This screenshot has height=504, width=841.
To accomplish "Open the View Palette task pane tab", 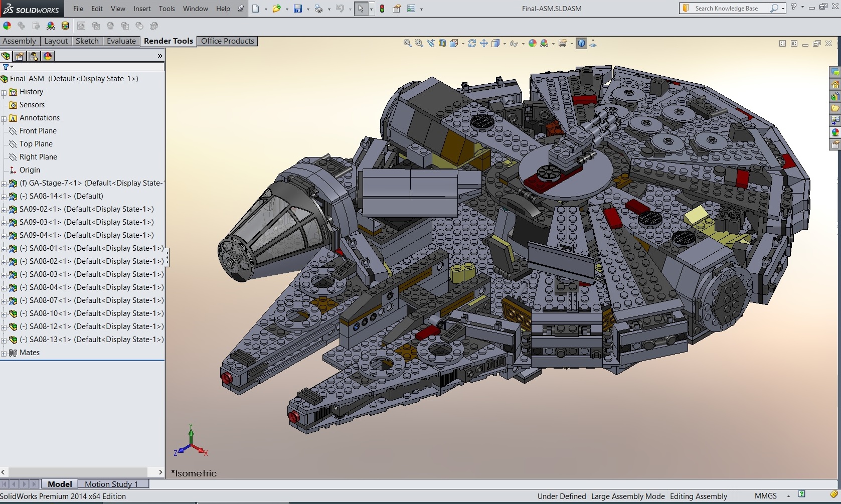I will pyautogui.click(x=835, y=120).
